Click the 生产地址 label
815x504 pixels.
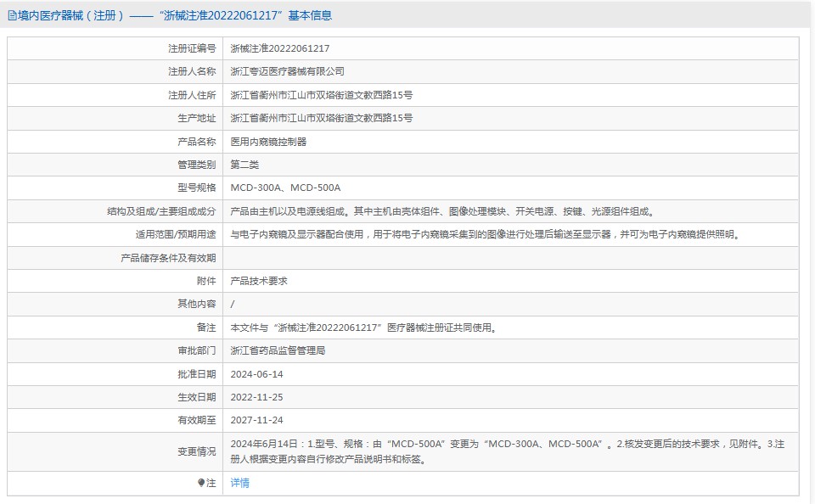click(196, 118)
